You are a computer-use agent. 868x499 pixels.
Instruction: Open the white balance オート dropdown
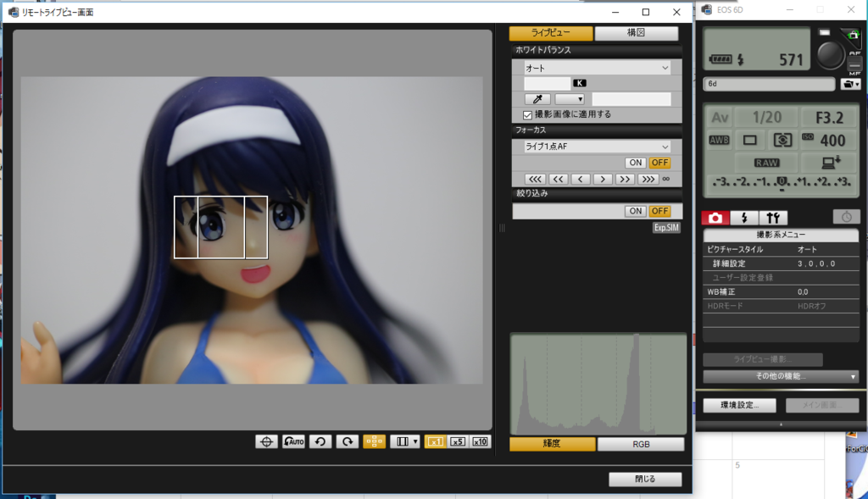pyautogui.click(x=598, y=68)
